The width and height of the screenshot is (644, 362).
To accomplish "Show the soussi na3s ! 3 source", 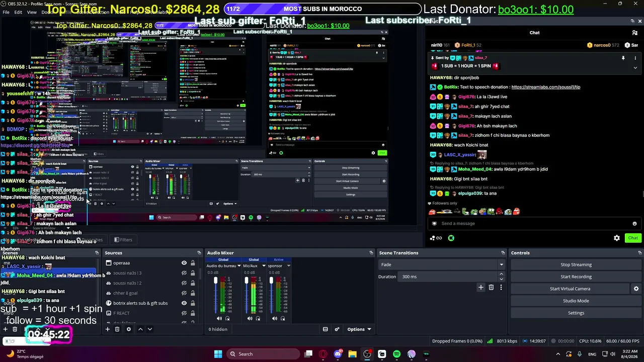I will [184, 273].
